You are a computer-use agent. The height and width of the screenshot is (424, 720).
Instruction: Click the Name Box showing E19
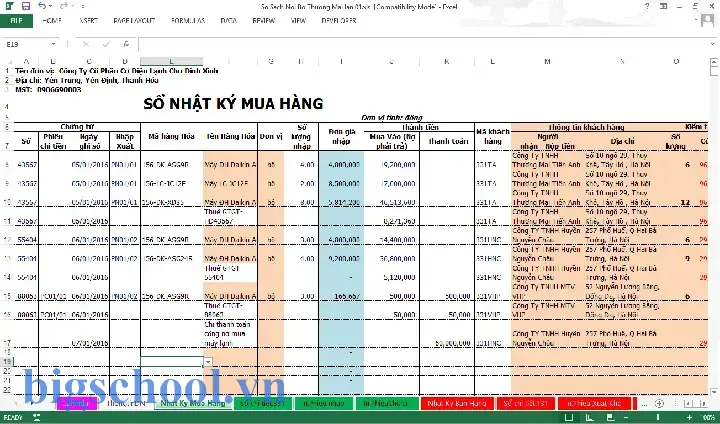27,44
